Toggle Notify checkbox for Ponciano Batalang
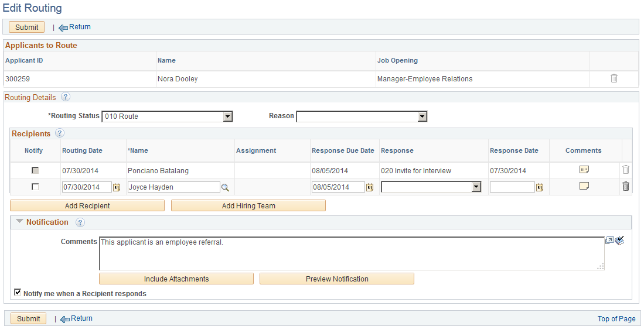The image size is (644, 333). point(35,170)
